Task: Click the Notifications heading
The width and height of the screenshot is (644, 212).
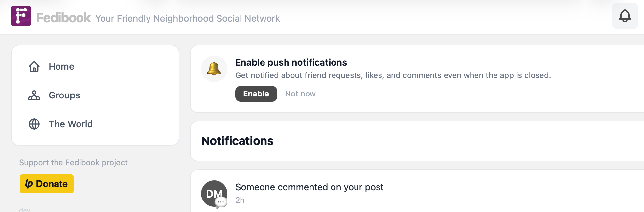Action: pyautogui.click(x=237, y=141)
